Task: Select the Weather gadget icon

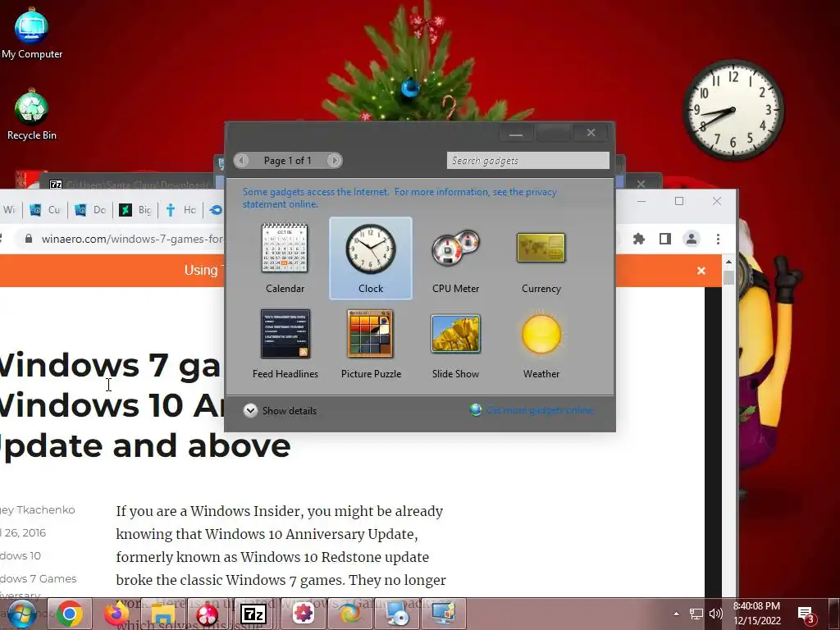Action: (x=541, y=334)
